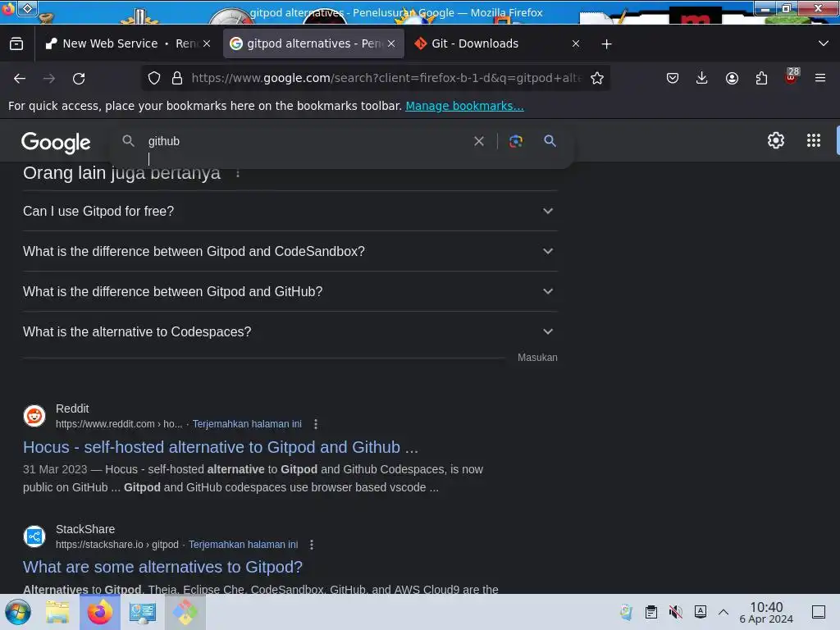This screenshot has width=840, height=630.
Task: Close the Git - Downloads tab
Action: [576, 43]
